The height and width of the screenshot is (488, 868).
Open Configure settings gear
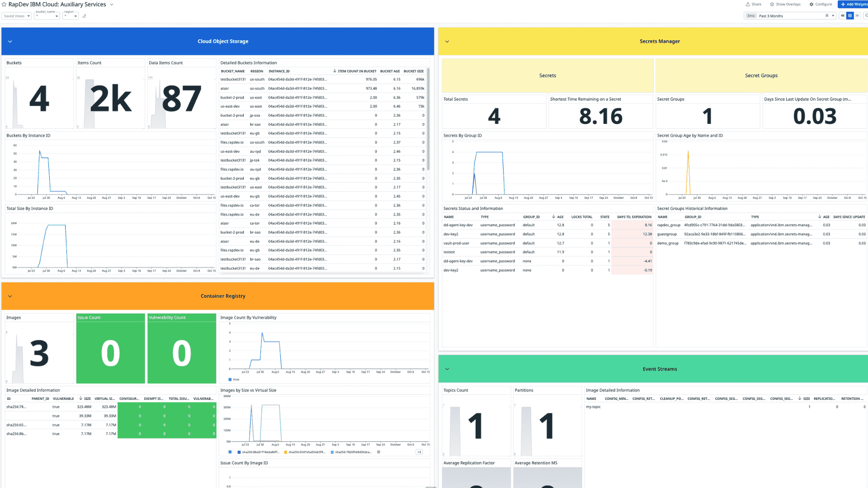click(x=821, y=5)
